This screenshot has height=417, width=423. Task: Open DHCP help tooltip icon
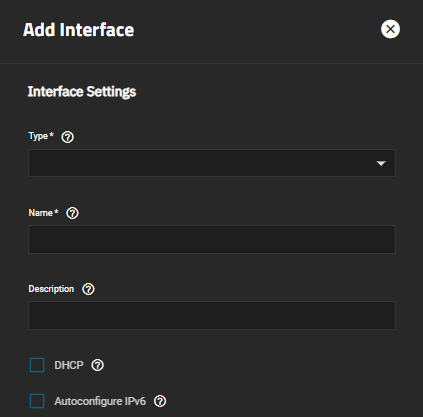tap(98, 365)
